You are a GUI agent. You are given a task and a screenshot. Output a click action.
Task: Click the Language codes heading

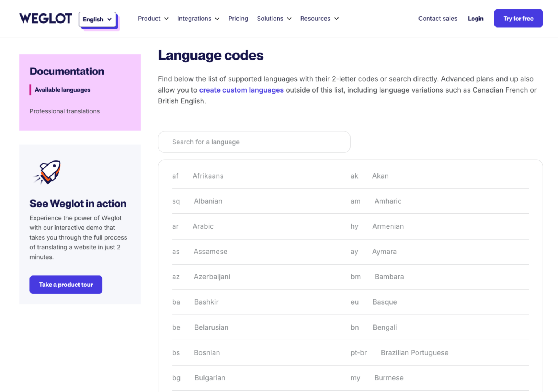point(211,55)
